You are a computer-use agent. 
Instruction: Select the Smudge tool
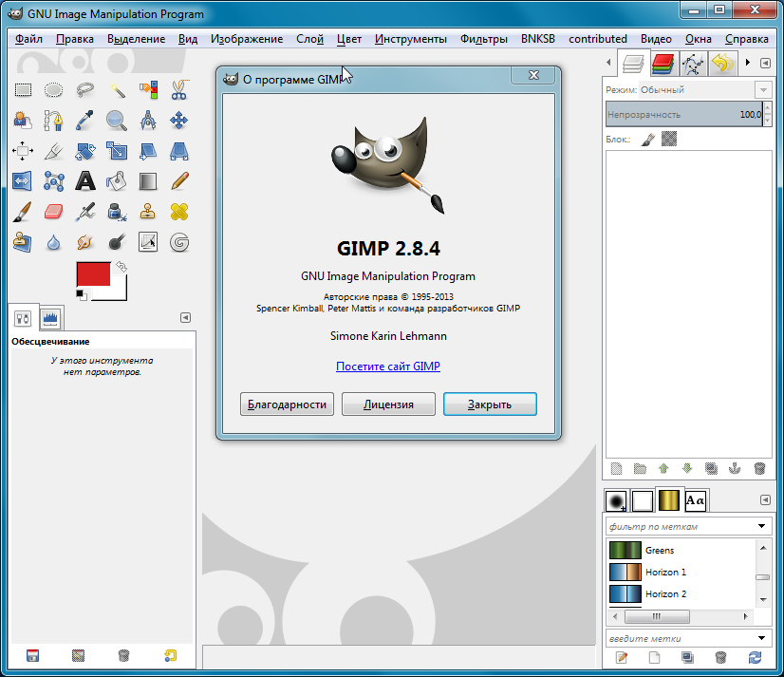(85, 243)
